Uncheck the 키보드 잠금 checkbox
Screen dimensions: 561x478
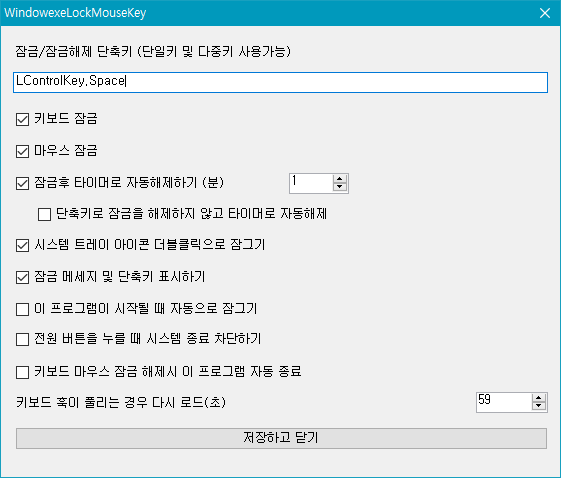23,120
